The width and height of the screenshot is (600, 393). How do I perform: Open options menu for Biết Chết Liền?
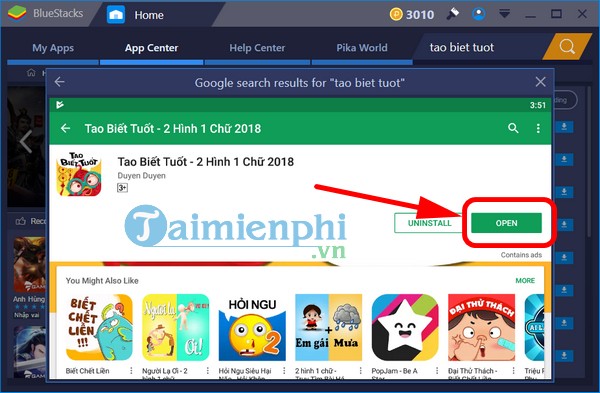click(131, 370)
